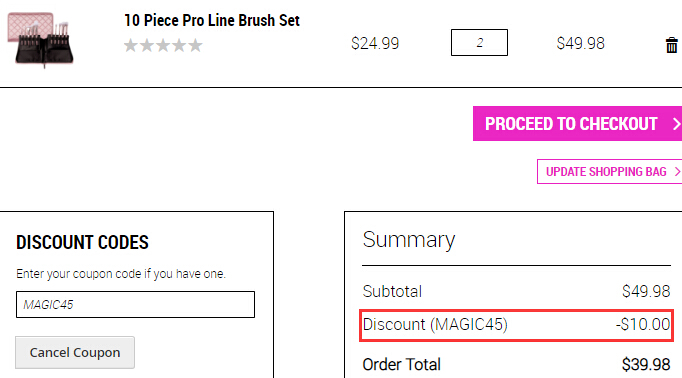Click the Proceed to Checkout button
This screenshot has width=682, height=378.
pyautogui.click(x=577, y=124)
